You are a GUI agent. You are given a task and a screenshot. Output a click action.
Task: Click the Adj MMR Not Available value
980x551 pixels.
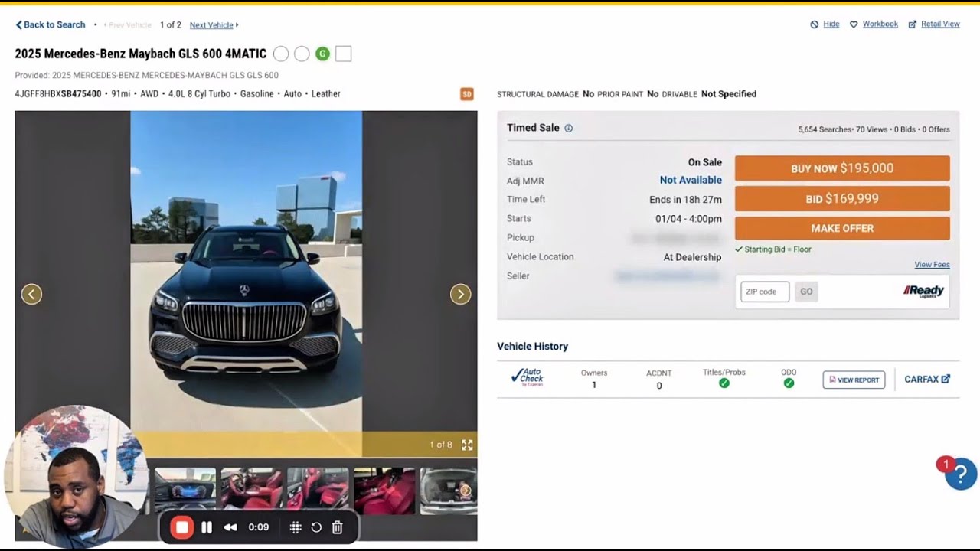point(691,181)
